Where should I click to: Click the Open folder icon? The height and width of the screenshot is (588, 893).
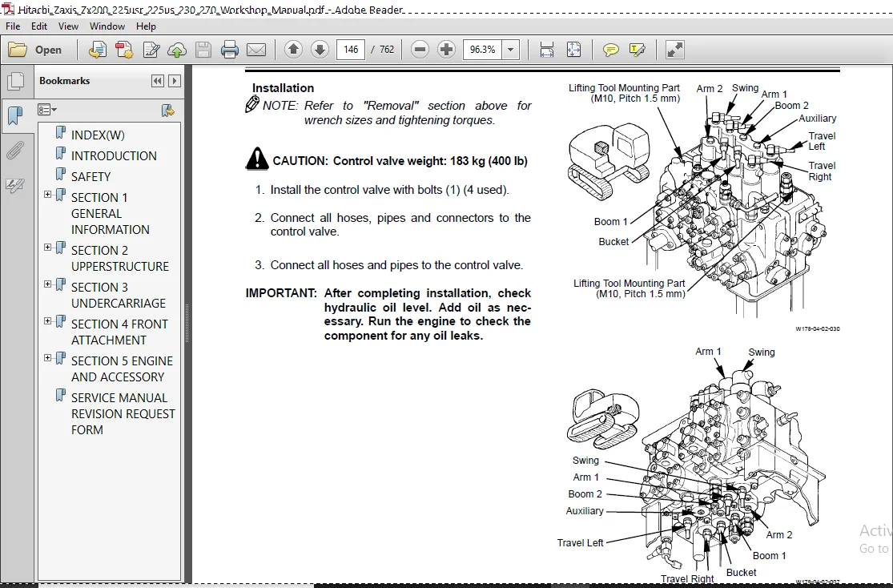tap(17, 50)
